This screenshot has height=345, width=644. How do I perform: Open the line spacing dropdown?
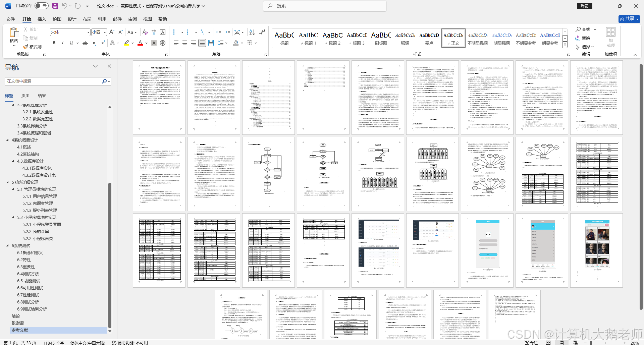click(223, 43)
